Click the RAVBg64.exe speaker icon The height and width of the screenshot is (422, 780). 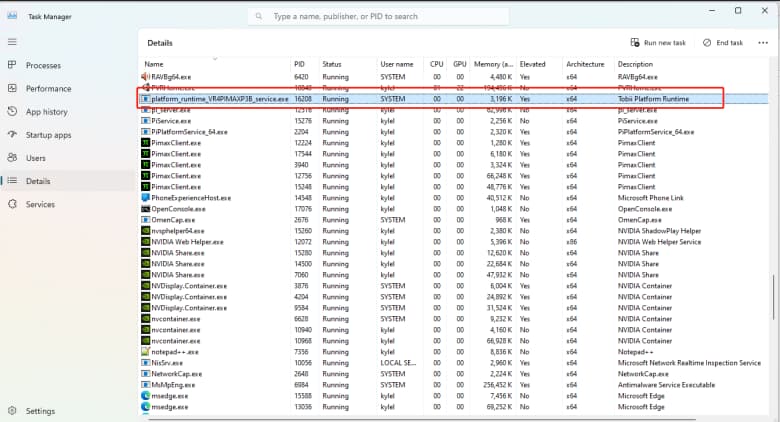145,77
